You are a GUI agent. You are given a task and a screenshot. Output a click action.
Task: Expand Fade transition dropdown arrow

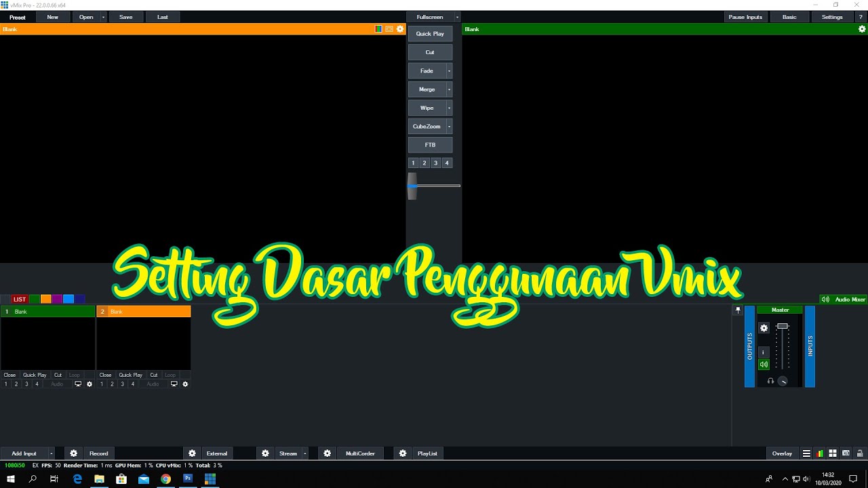click(449, 70)
